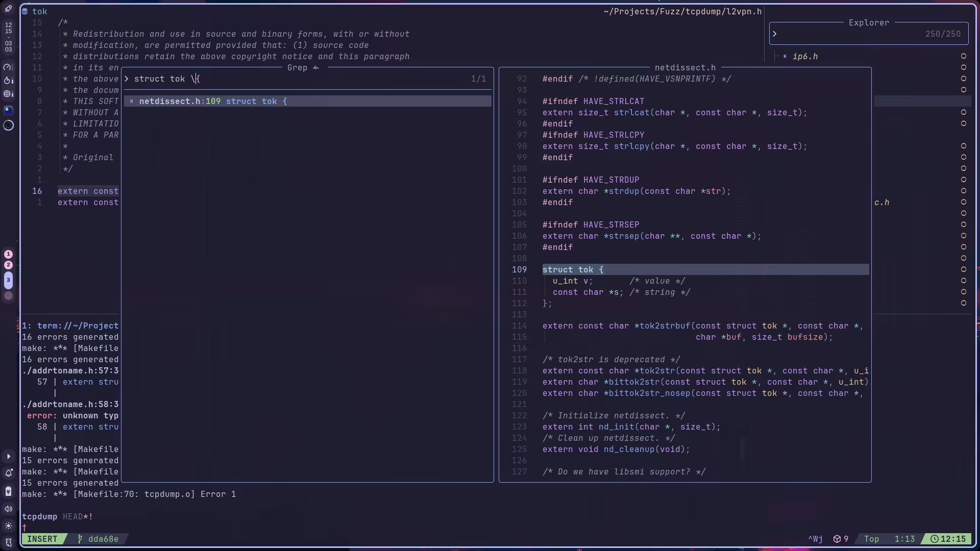Click the Explorer search input chevron
980x551 pixels.
[775, 34]
